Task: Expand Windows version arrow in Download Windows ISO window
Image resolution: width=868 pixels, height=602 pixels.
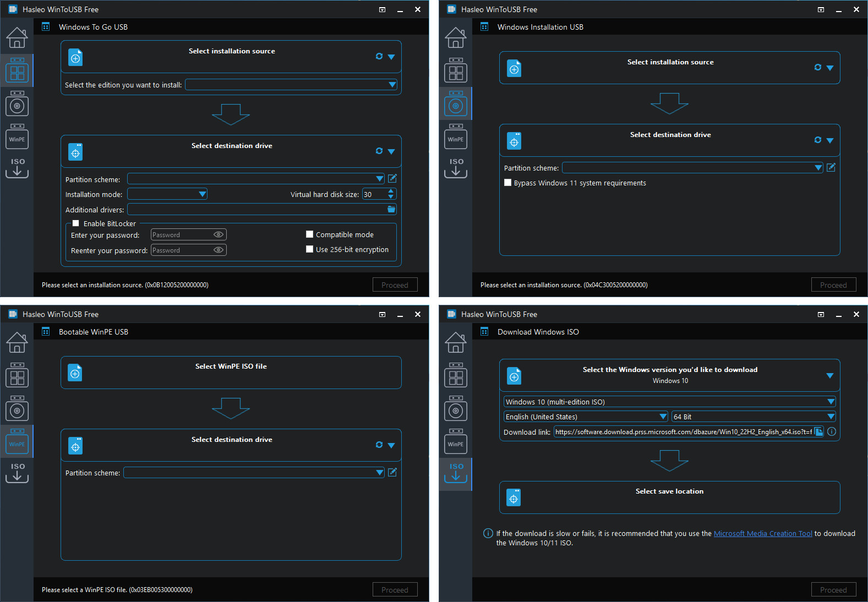Action: tap(830, 376)
